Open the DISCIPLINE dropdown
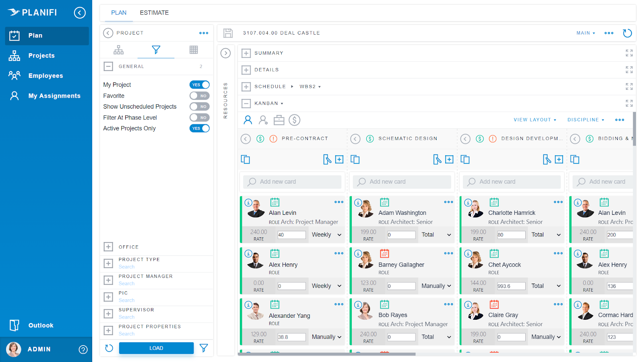The height and width of the screenshot is (362, 644). click(586, 119)
